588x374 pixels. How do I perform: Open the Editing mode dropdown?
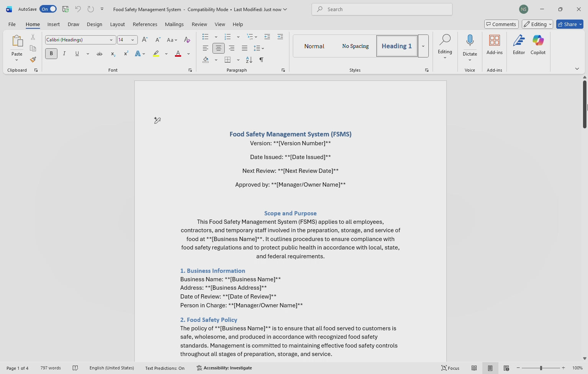[x=537, y=24]
